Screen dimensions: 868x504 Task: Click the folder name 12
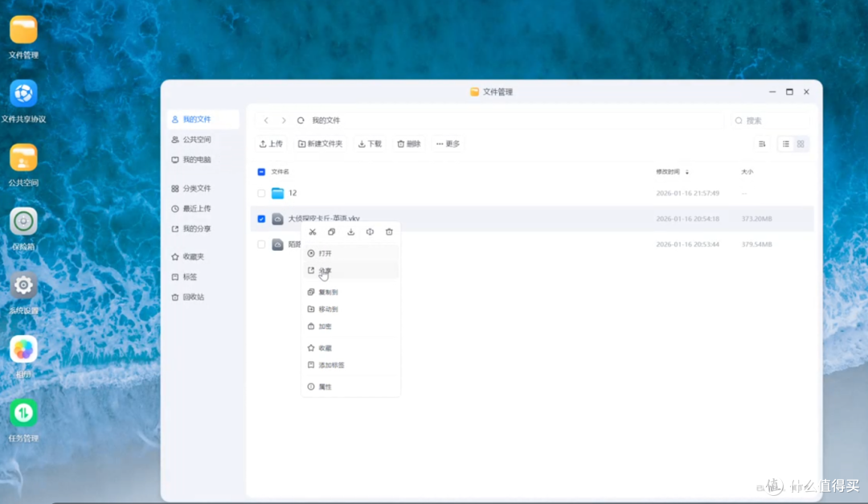(x=293, y=193)
